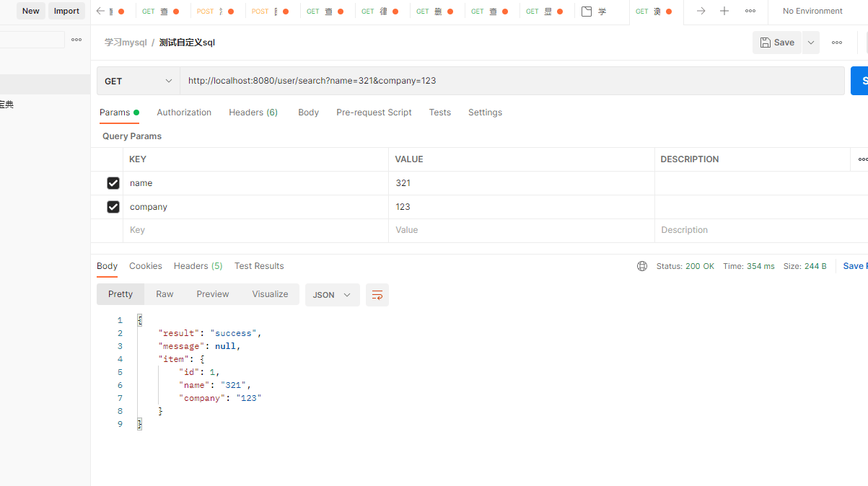The height and width of the screenshot is (486, 868).
Task: Open 学习mysql collection breadcrumb link
Action: tap(126, 43)
